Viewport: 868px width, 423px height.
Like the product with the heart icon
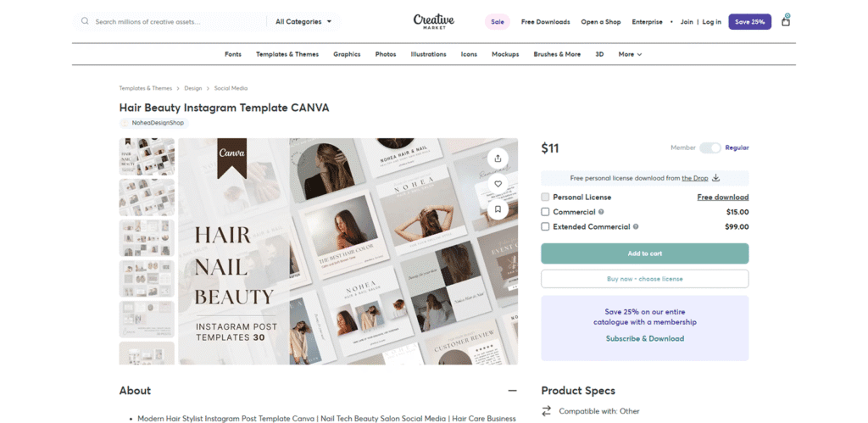pyautogui.click(x=498, y=184)
